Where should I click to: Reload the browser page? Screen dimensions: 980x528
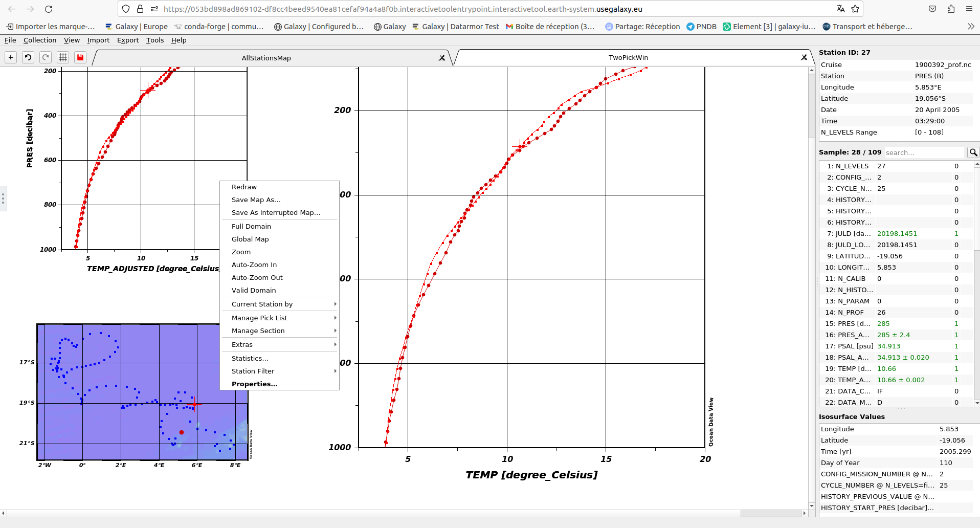(49, 9)
